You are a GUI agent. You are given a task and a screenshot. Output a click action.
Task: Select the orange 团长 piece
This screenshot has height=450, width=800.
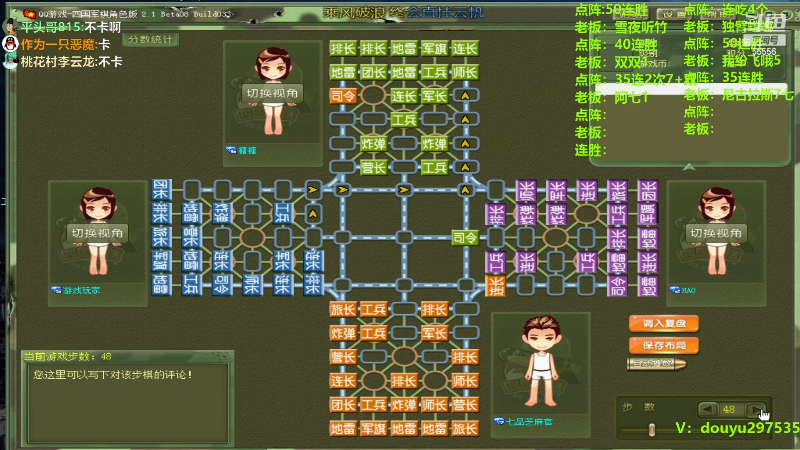coord(343,405)
